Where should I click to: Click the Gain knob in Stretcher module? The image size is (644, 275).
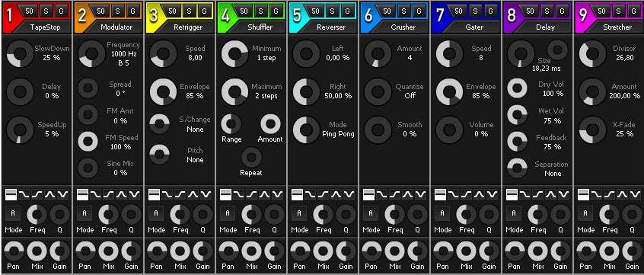pyautogui.click(x=633, y=251)
